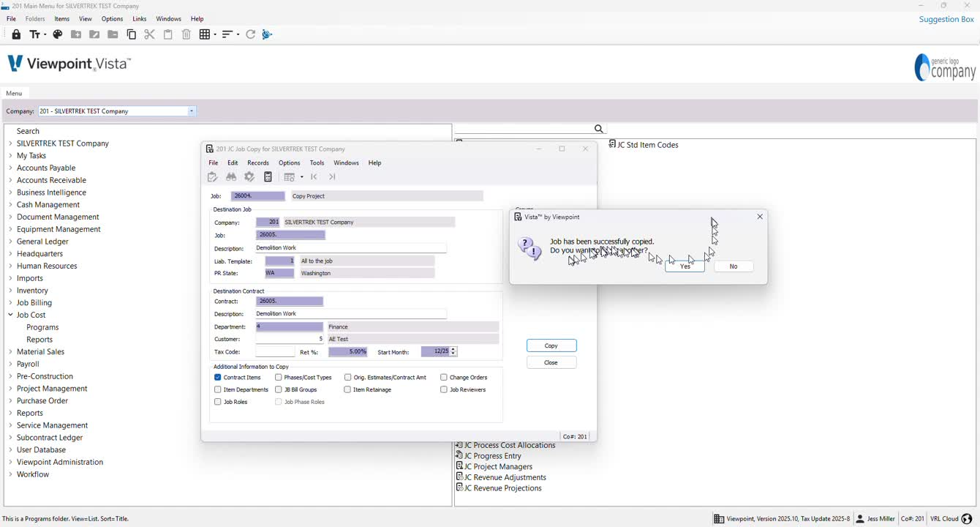Viewport: 980px width, 527px height.
Task: Click the Tax Code input field
Action: 275,352
